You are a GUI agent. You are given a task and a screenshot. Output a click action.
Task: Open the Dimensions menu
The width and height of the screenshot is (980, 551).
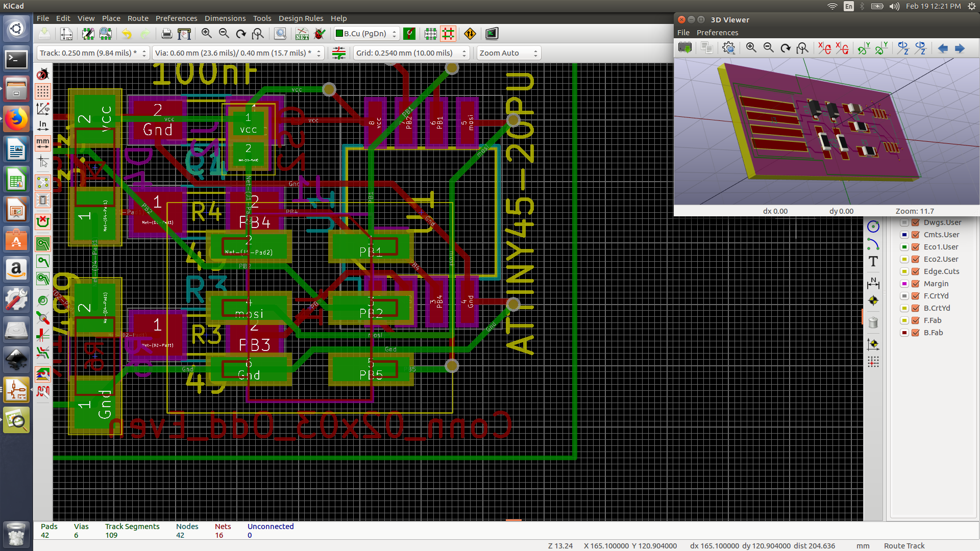coord(225,18)
